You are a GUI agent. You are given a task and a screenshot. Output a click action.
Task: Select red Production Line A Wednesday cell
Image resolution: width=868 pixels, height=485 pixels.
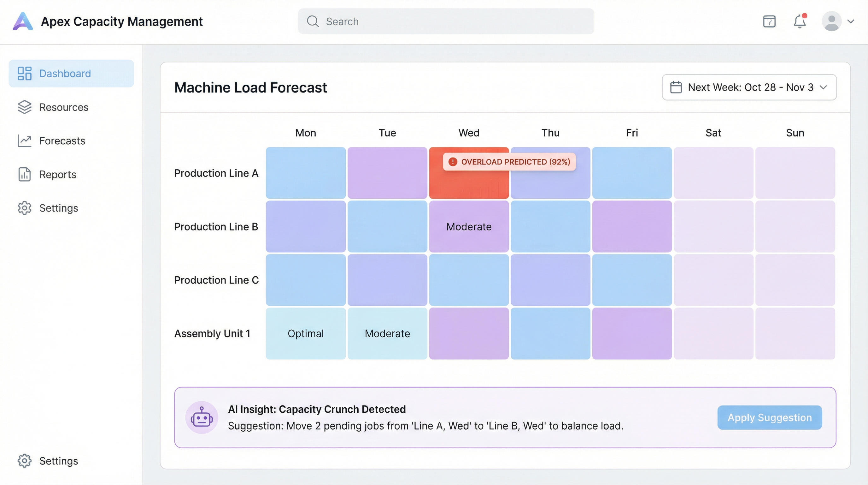[468, 185]
